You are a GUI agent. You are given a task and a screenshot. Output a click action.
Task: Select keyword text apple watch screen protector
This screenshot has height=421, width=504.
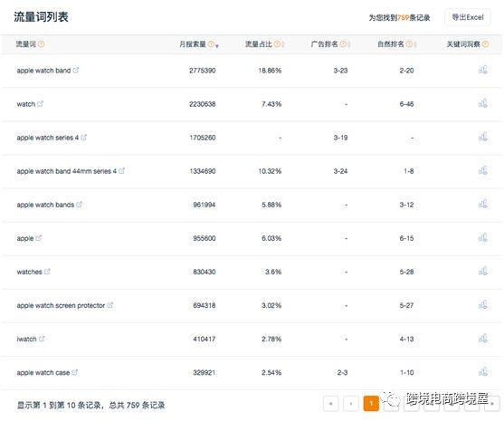point(61,305)
